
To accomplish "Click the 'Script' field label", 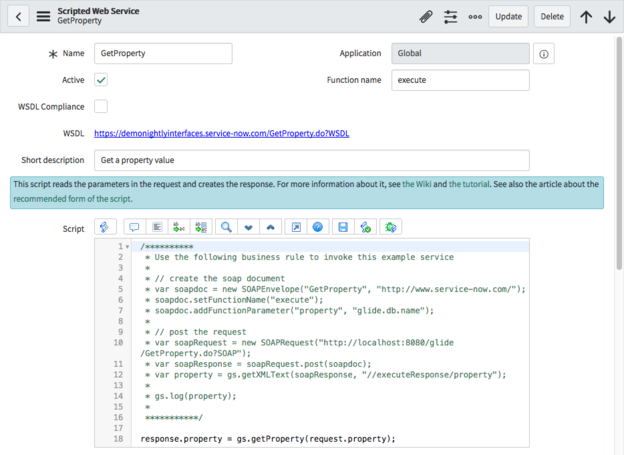I will pos(73,229).
